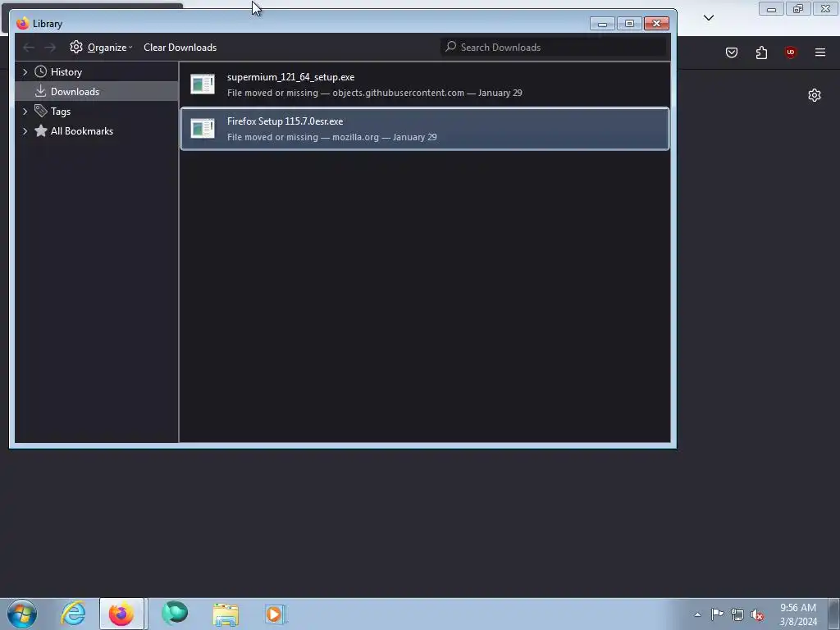Click the taskbar clock and date
The width and height of the screenshot is (840, 630).
coord(798,614)
